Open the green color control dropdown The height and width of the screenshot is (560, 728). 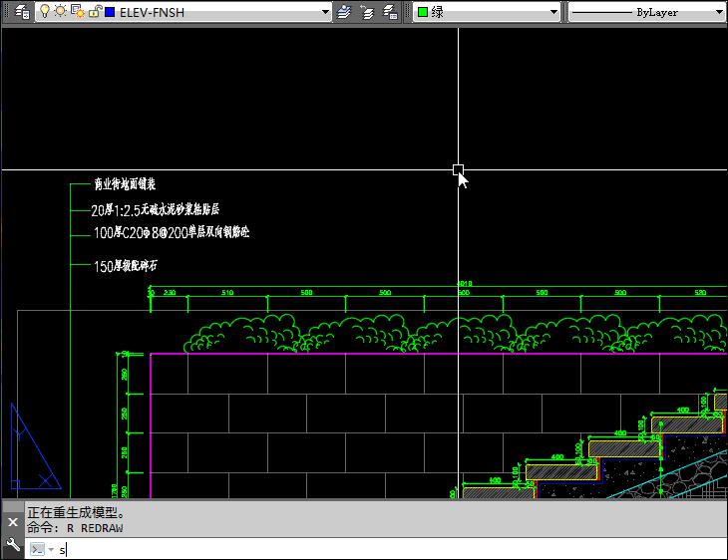coord(553,13)
